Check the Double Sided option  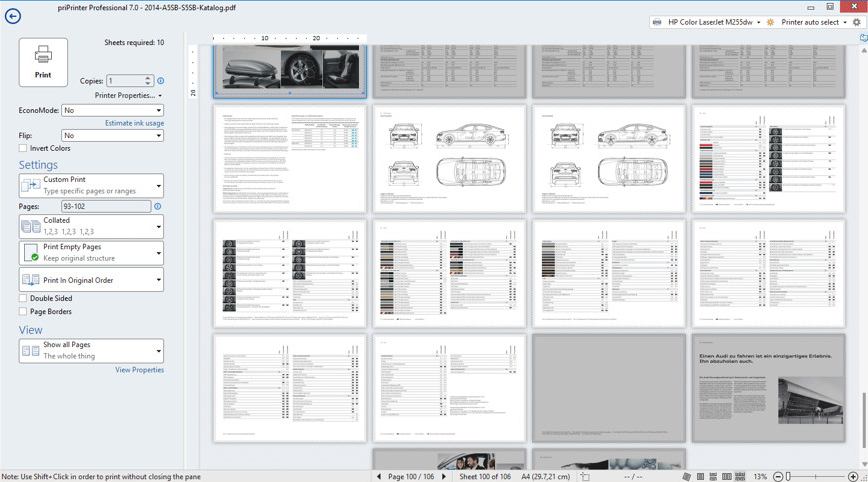[23, 298]
